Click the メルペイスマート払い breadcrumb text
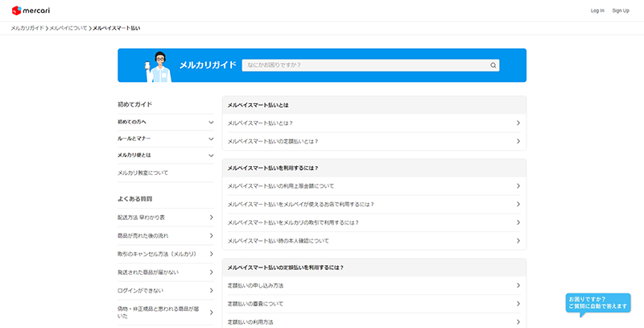The width and height of the screenshot is (644, 328). pyautogui.click(x=116, y=28)
